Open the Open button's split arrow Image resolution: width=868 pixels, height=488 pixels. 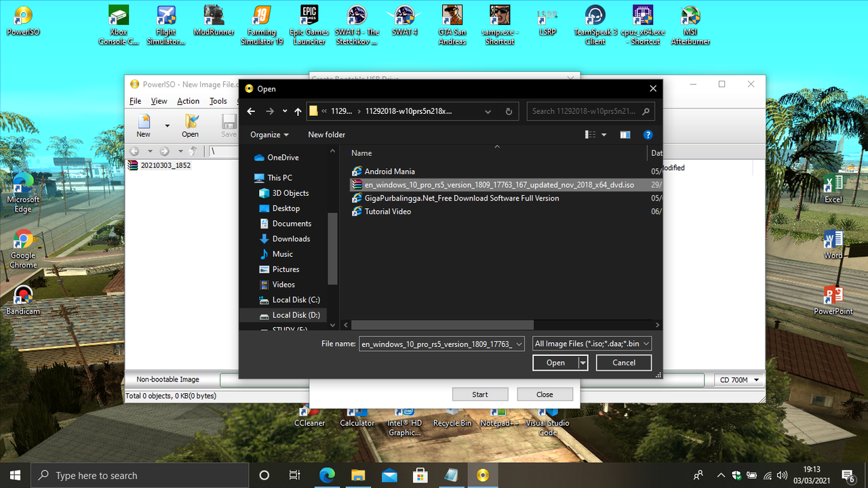pyautogui.click(x=583, y=363)
